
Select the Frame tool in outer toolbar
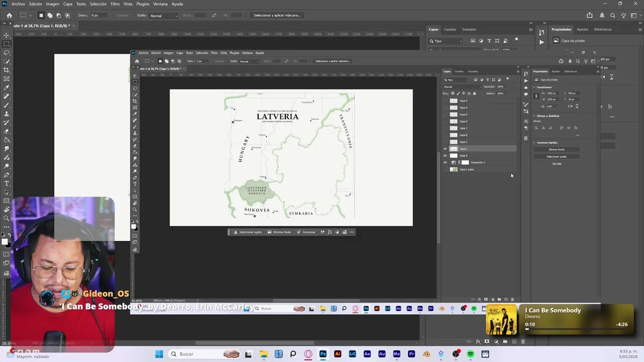(7, 78)
